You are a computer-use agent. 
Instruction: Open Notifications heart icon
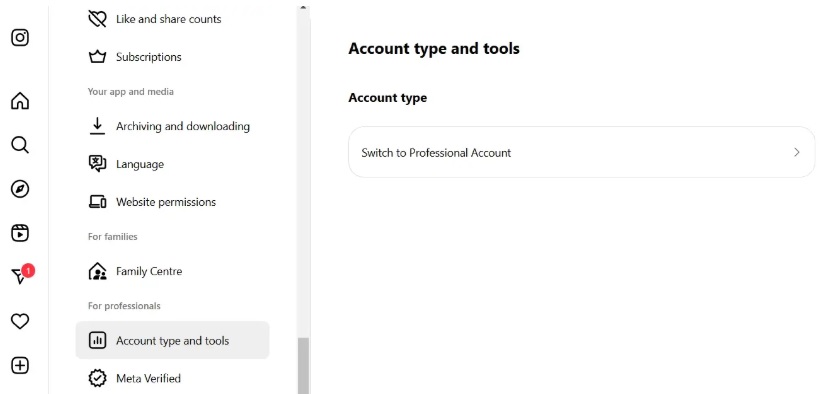pos(20,321)
